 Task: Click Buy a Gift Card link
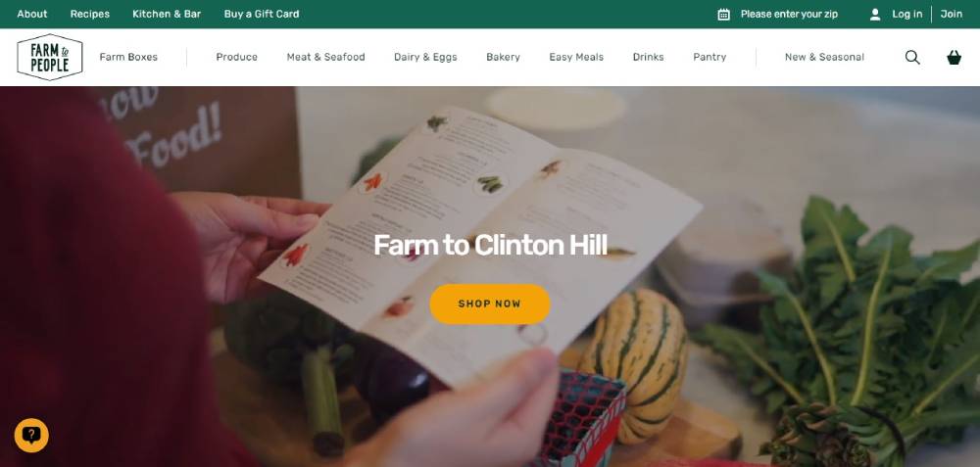click(262, 14)
